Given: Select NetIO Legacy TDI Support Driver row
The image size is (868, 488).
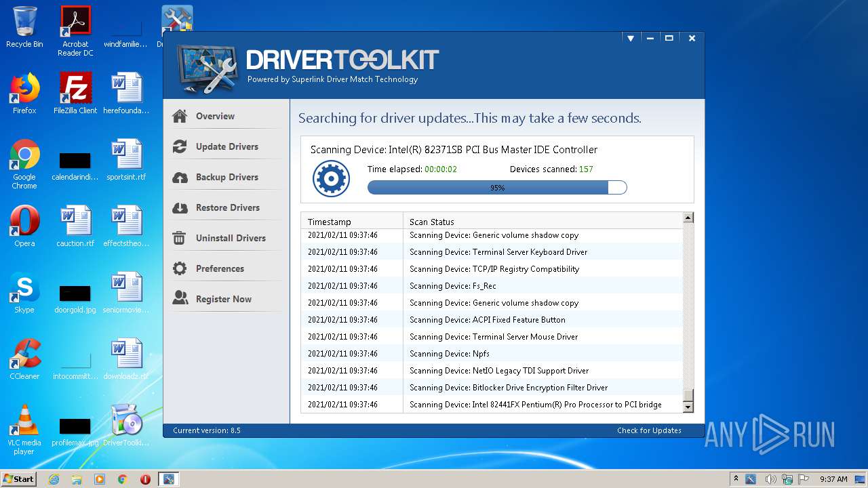Looking at the screenshot, I should coord(492,371).
